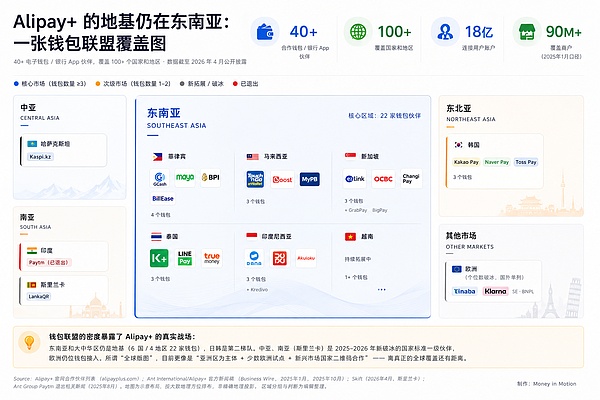
Task: Click the Sri Lanka flag icon
Action: [x=31, y=285]
